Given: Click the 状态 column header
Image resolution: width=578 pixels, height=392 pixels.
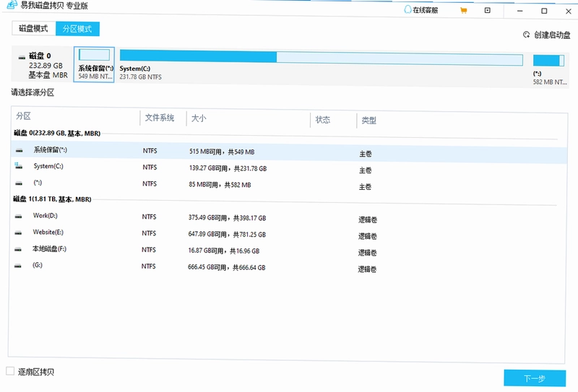Looking at the screenshot, I should coord(322,120).
